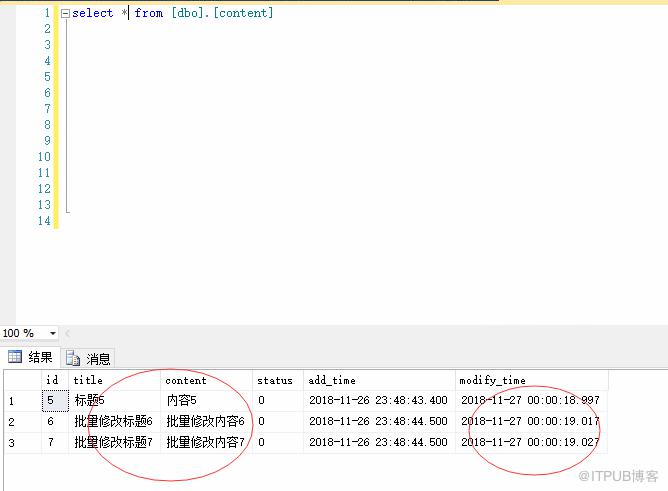Click modify_time cell 2018-11-27 00:00:19.017
Image resolution: width=668 pixels, height=491 pixels.
(531, 422)
